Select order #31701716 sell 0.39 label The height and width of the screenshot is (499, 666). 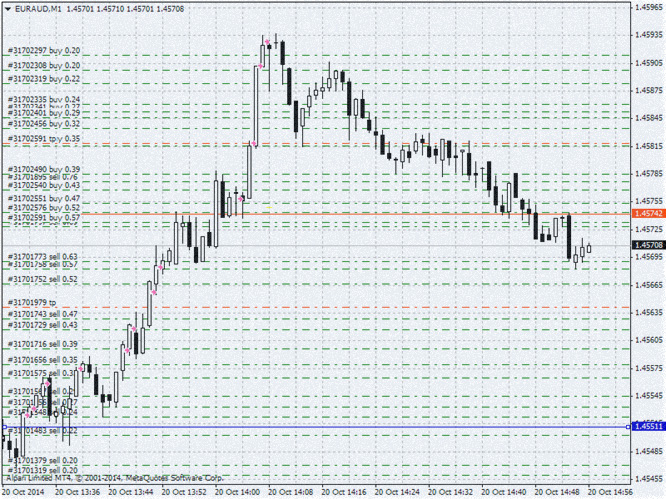[x=43, y=344]
